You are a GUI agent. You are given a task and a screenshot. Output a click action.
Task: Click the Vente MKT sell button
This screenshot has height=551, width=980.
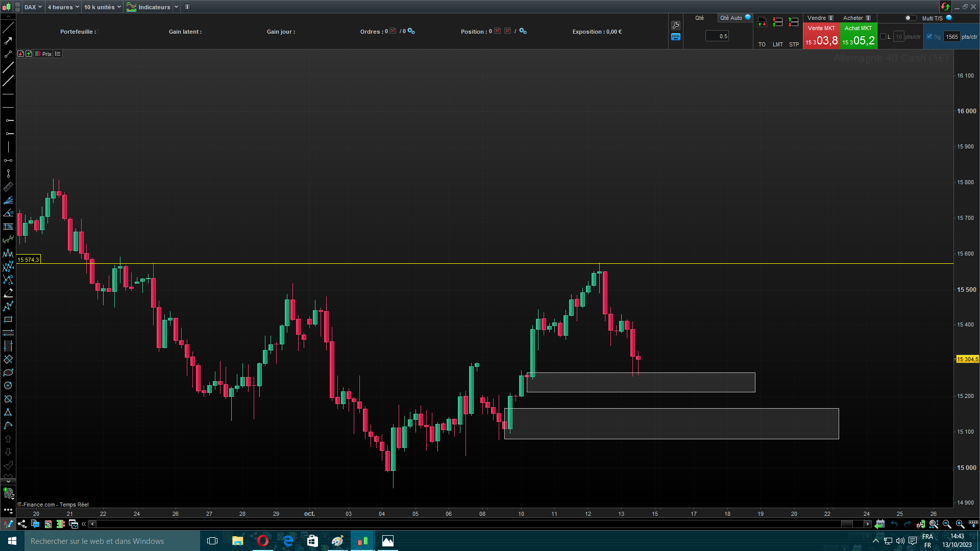pyautogui.click(x=821, y=36)
